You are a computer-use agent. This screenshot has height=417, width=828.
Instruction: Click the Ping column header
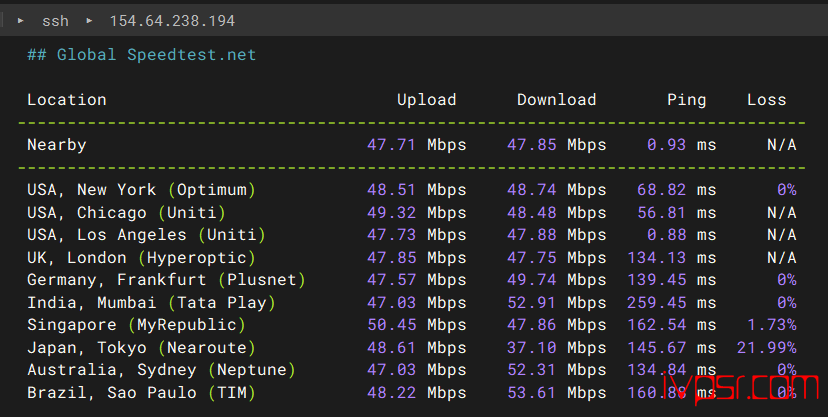(686, 100)
